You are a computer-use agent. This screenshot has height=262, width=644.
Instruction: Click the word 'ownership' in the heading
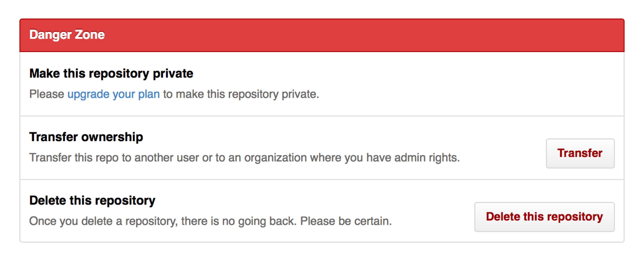(112, 137)
